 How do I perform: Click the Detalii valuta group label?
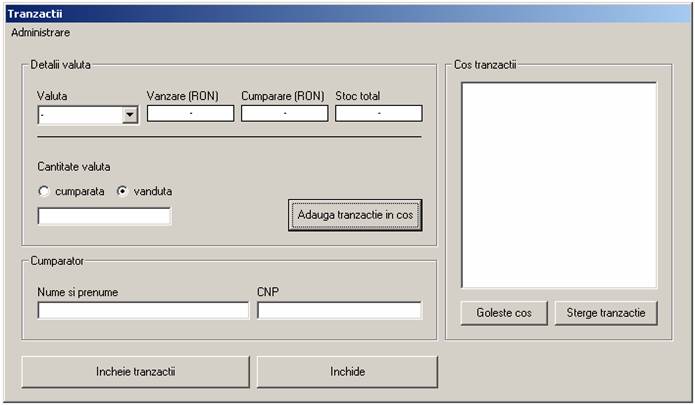pyautogui.click(x=61, y=64)
